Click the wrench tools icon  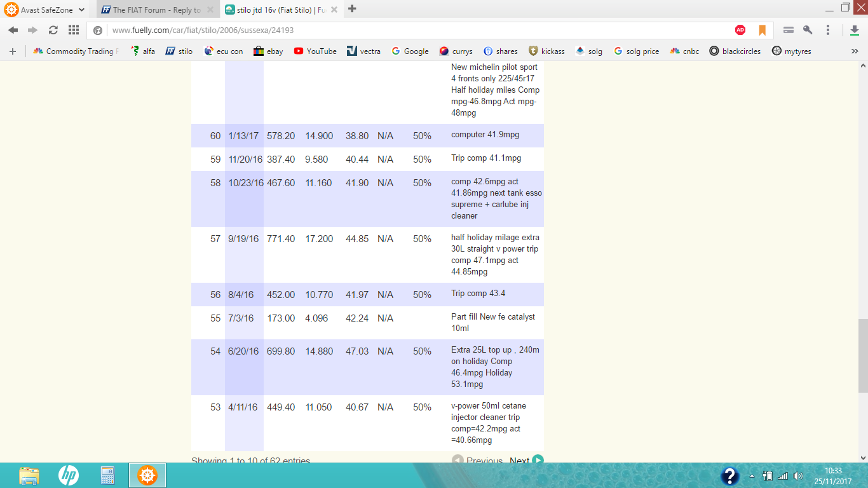point(808,30)
